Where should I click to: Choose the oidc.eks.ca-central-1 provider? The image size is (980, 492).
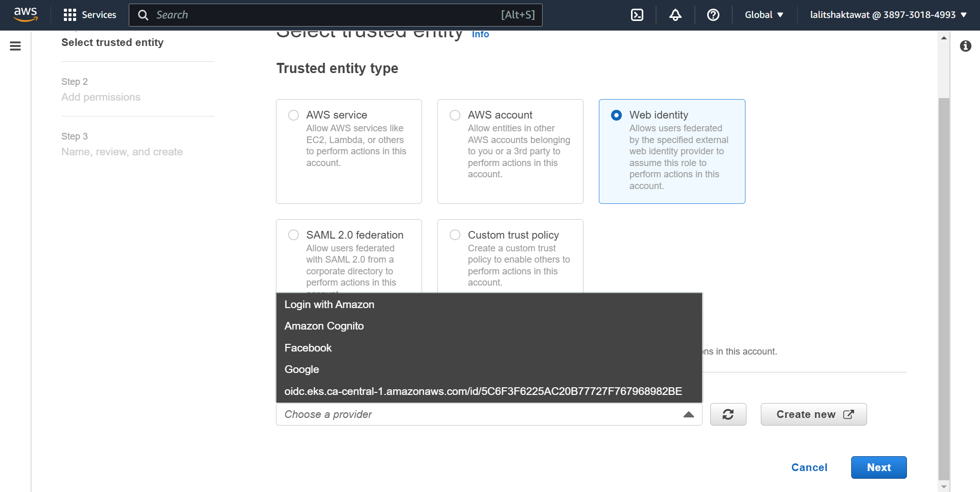coord(489,391)
